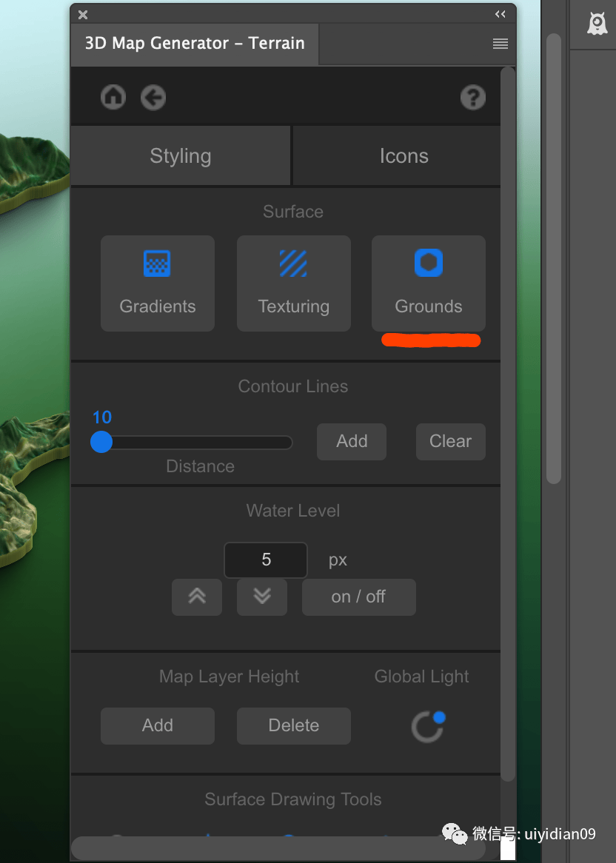Click the Water Level value field
Image resolution: width=616 pixels, height=863 pixels.
coord(266,560)
